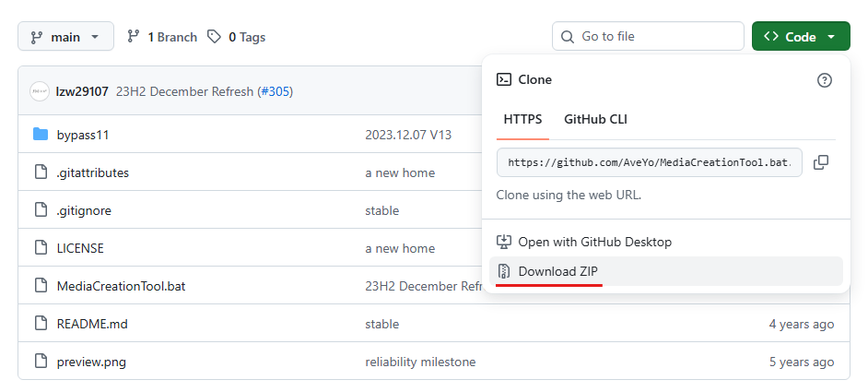Click the .gitignore file icon
The height and width of the screenshot is (392, 868).
(x=41, y=209)
